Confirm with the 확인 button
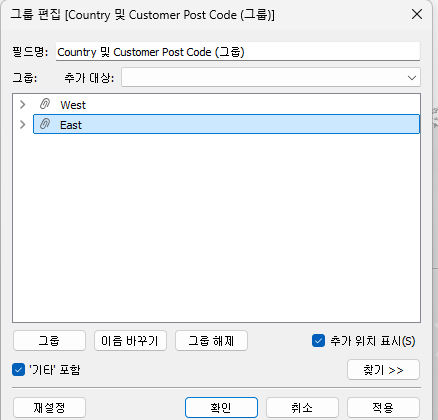This screenshot has height=420, width=438. click(221, 407)
